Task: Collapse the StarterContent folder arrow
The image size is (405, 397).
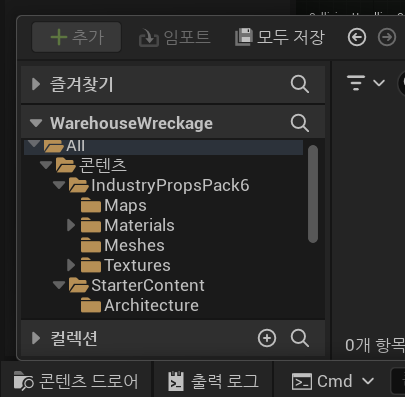Action: pyautogui.click(x=59, y=285)
